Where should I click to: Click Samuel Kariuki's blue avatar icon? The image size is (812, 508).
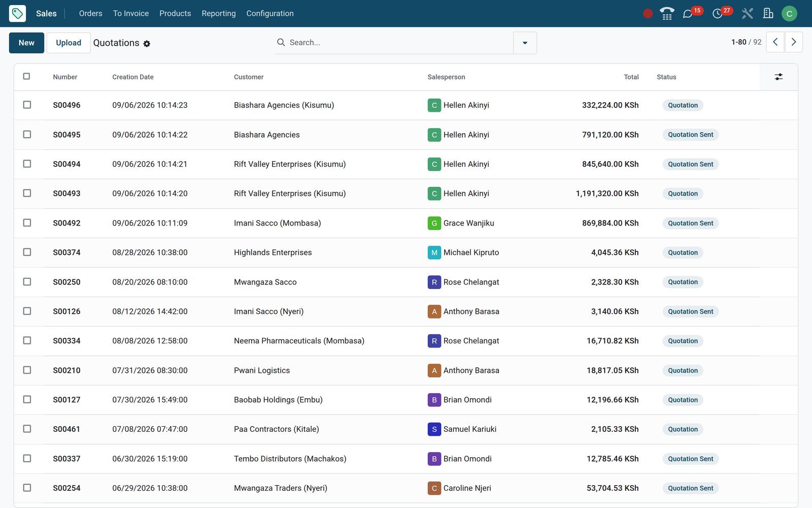(434, 429)
